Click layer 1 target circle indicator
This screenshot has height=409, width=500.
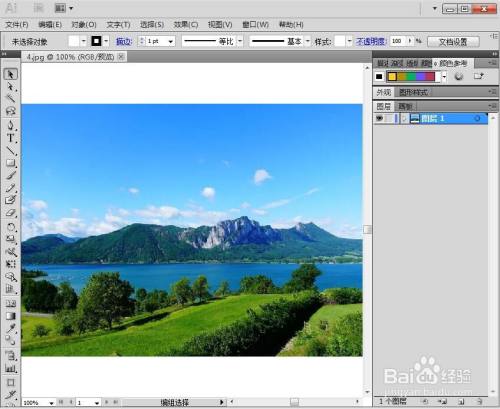477,118
